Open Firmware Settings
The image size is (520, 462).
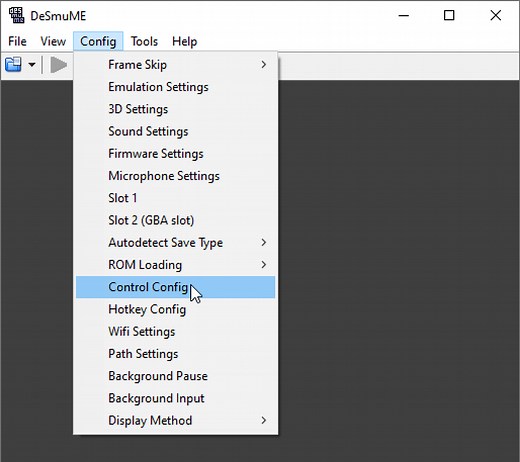175,154
